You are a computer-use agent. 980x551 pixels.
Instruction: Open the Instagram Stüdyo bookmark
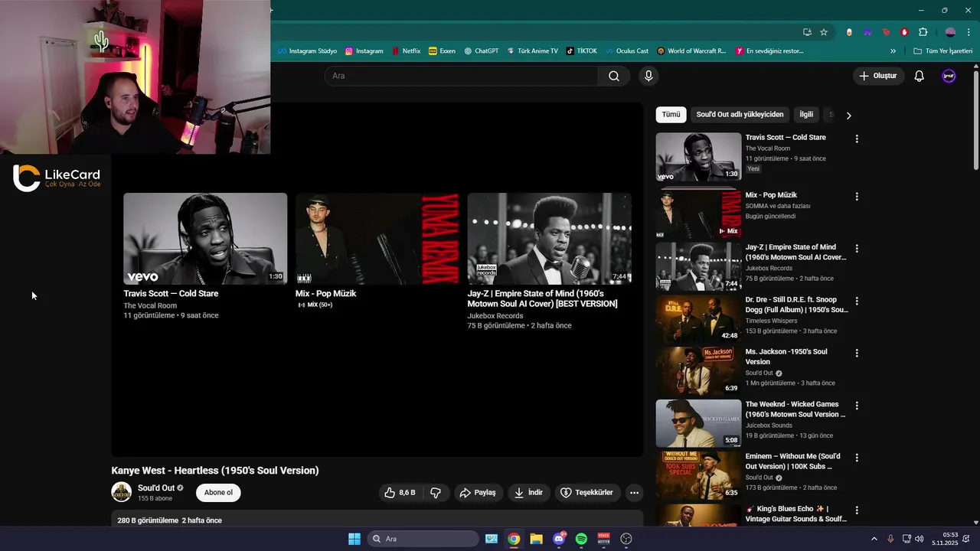coord(307,51)
